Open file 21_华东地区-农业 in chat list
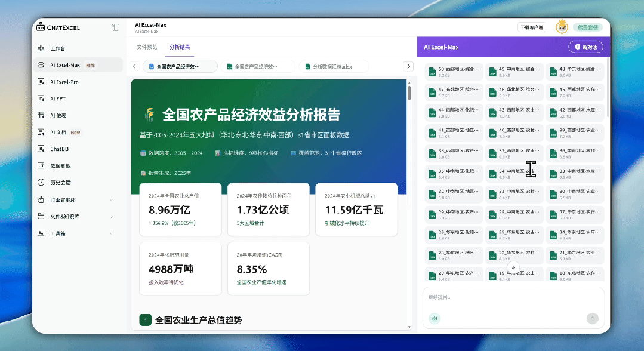The width and height of the screenshot is (644, 351). (x=575, y=255)
